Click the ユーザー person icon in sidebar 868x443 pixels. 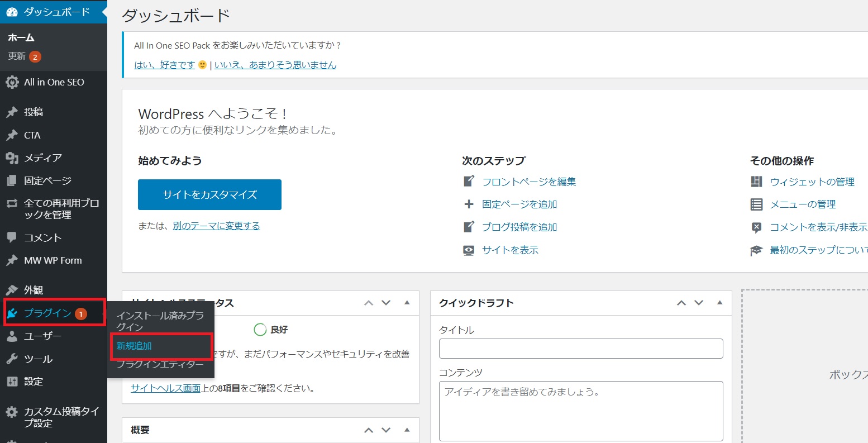coord(12,336)
